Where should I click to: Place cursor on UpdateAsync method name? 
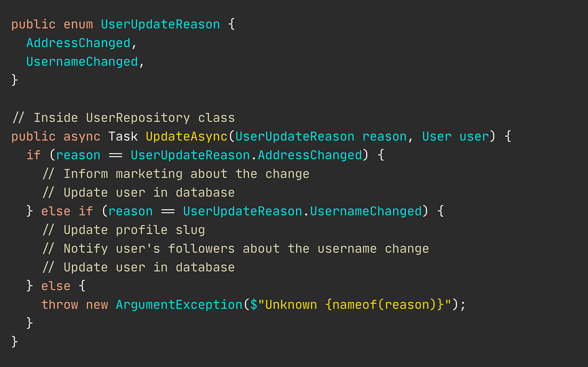186,137
